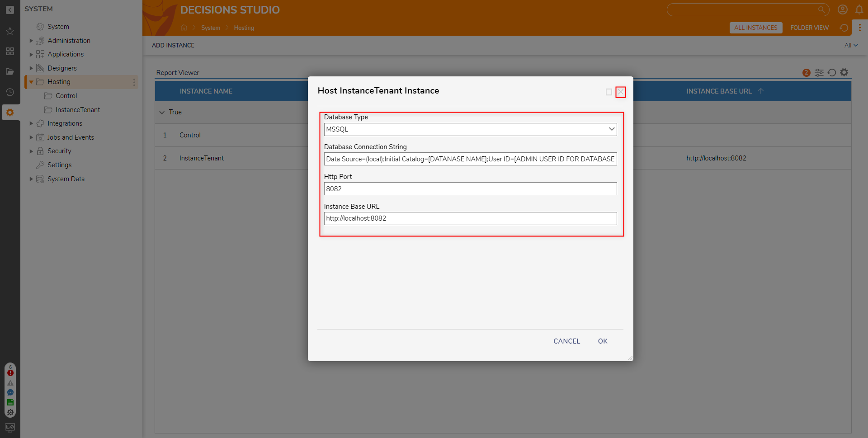Maximize the Host InstanceTenant Instance dialog
Viewport: 868px width, 438px height.
coord(609,92)
